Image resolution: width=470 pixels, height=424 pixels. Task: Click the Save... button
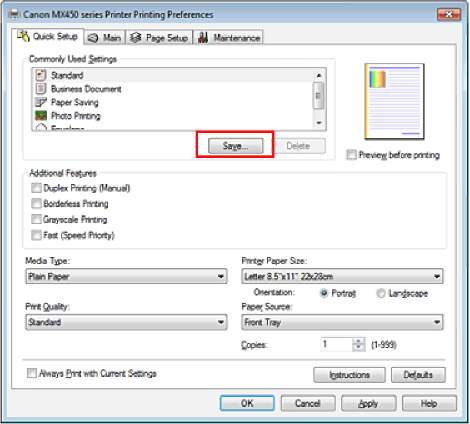[x=235, y=146]
